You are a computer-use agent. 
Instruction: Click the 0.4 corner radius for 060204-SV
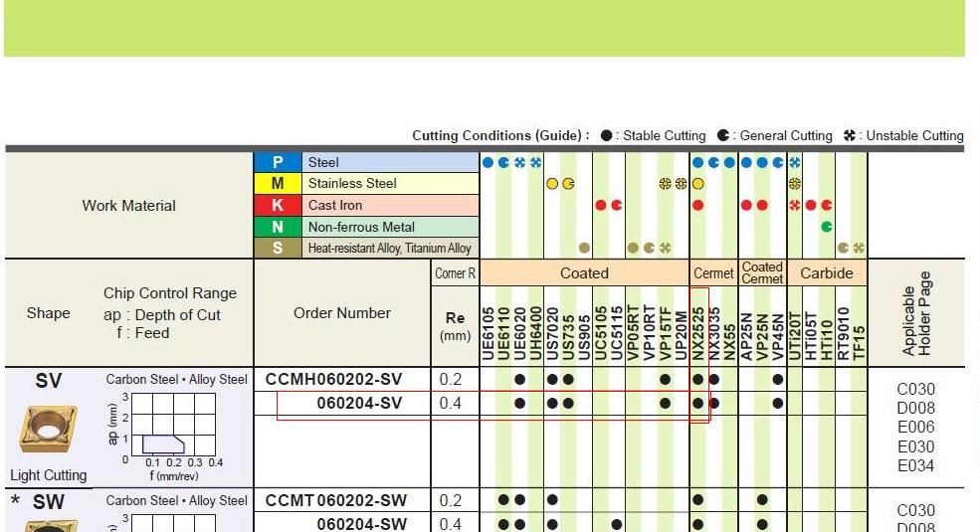point(450,403)
